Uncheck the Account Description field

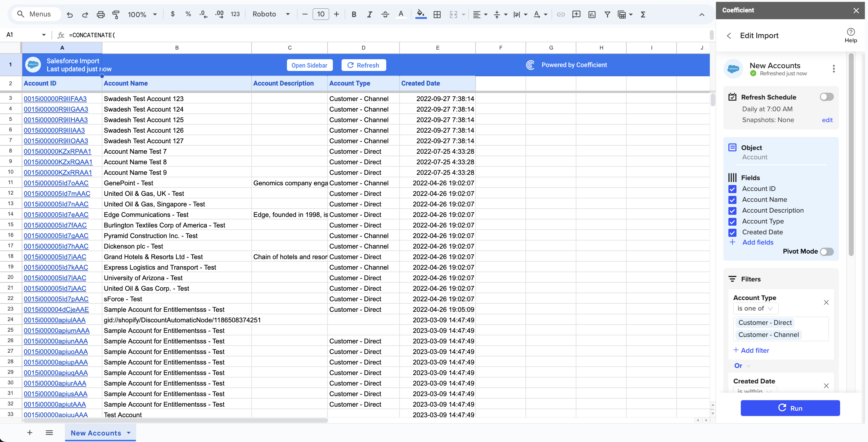(732, 211)
